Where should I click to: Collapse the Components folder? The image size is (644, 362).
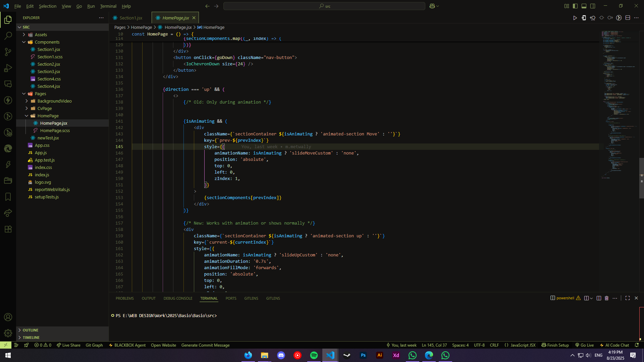pos(47,42)
